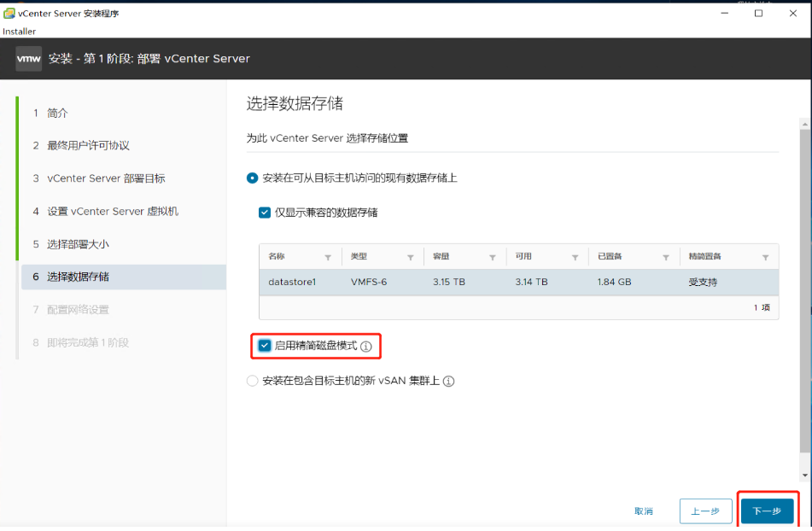This screenshot has width=812, height=531.
Task: Click the 下一步 button
Action: pyautogui.click(x=767, y=511)
